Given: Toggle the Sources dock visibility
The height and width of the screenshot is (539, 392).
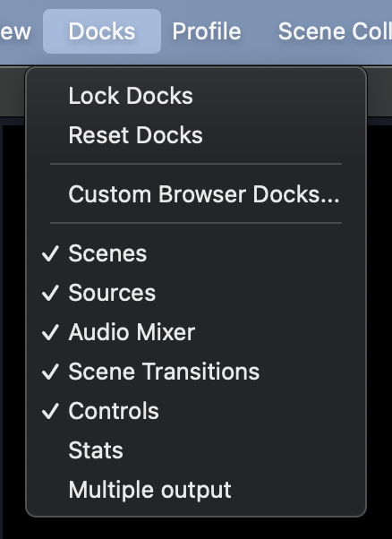Looking at the screenshot, I should pos(196,293).
